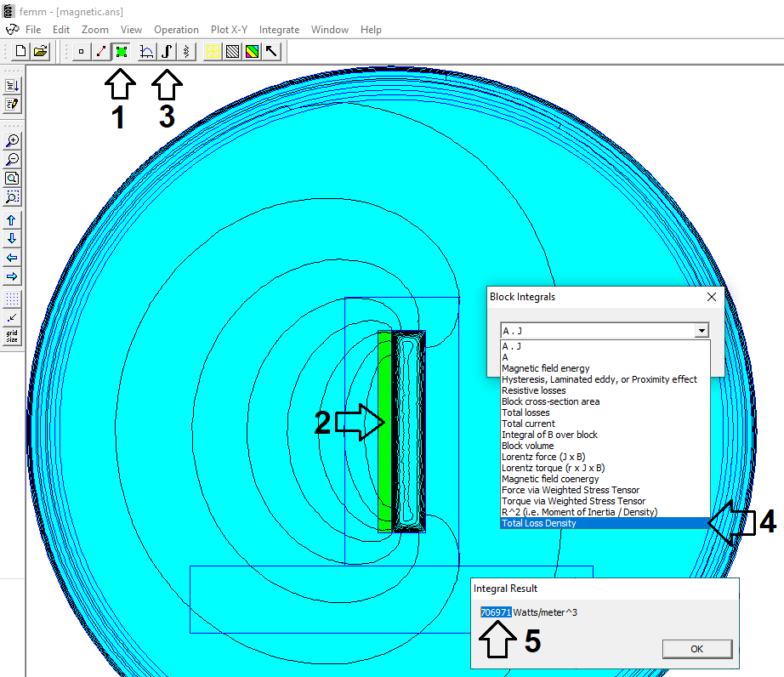Click the zoom in magnifier icon

click(x=12, y=141)
